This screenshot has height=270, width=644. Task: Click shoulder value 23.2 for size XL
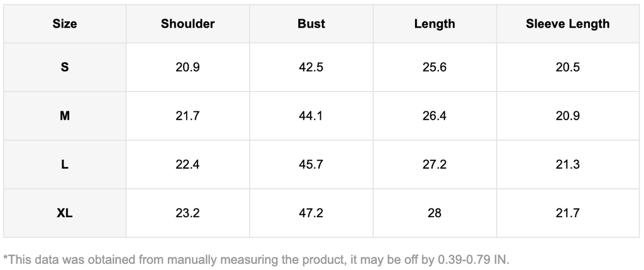pyautogui.click(x=187, y=213)
